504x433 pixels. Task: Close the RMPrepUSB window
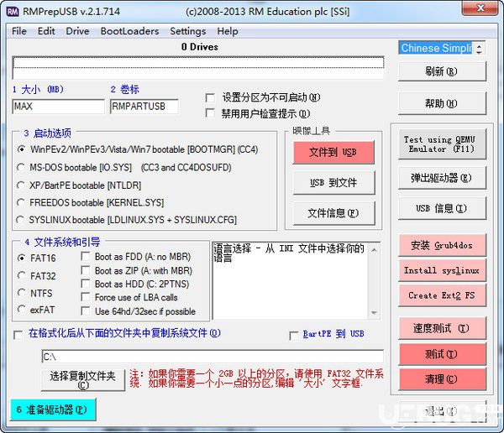pos(480,8)
